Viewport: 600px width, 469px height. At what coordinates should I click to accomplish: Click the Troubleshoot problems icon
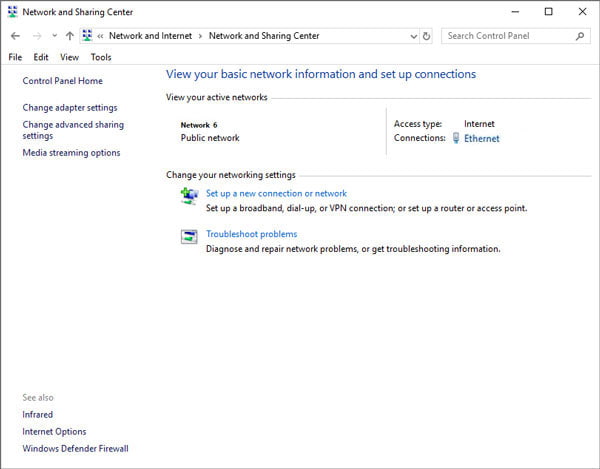click(x=189, y=237)
